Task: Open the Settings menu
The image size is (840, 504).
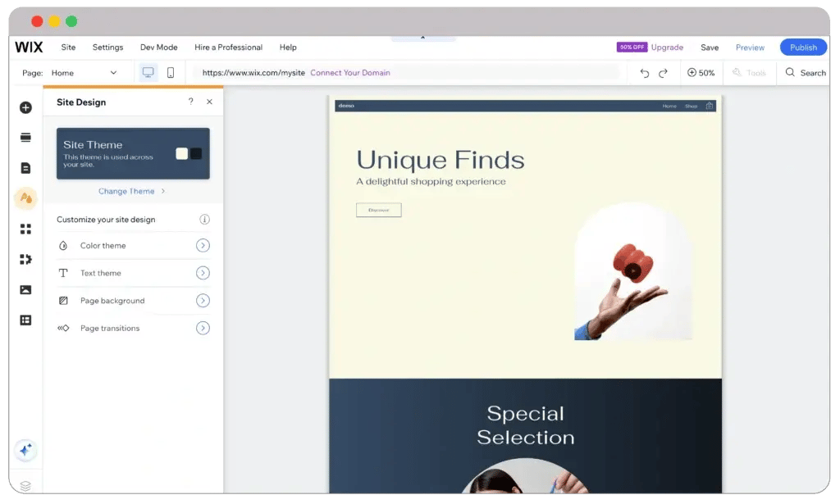Action: [x=107, y=48]
